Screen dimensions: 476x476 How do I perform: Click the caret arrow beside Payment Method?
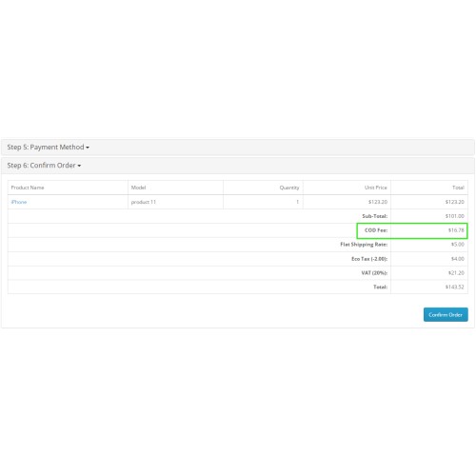point(88,148)
